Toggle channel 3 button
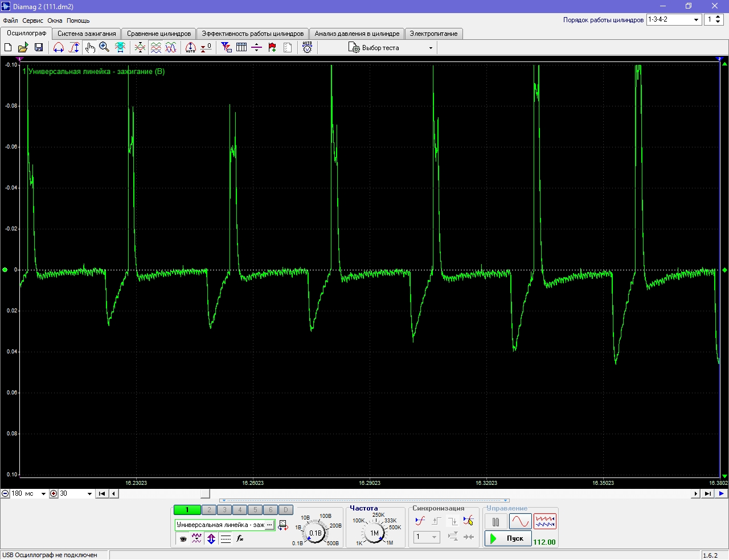 tap(224, 510)
